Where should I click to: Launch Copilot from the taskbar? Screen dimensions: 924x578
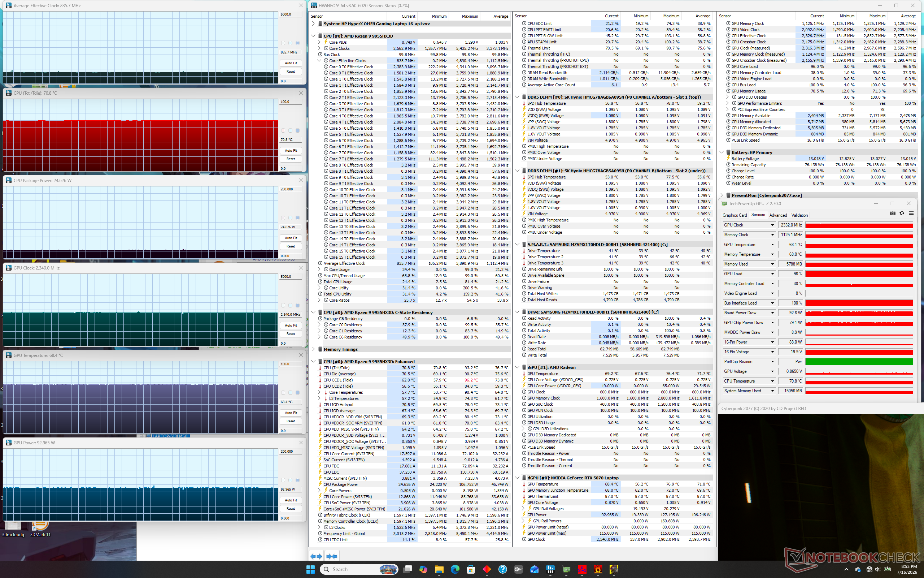[423, 569]
